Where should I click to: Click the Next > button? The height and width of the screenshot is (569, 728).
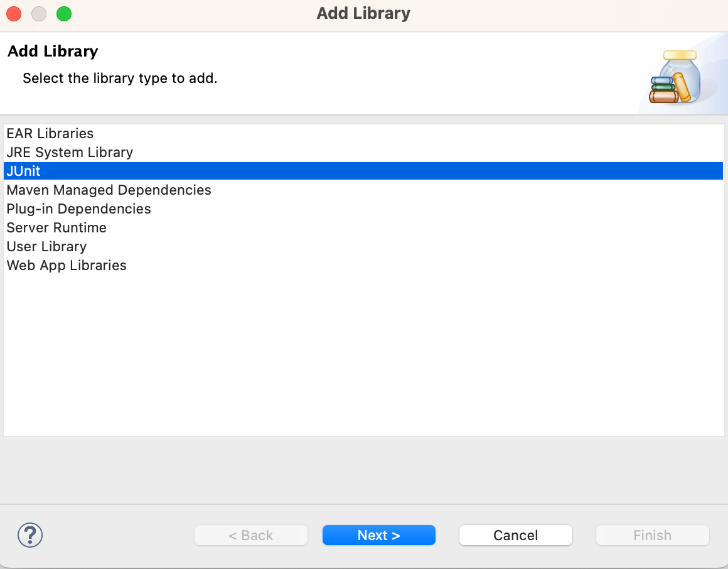(x=379, y=535)
